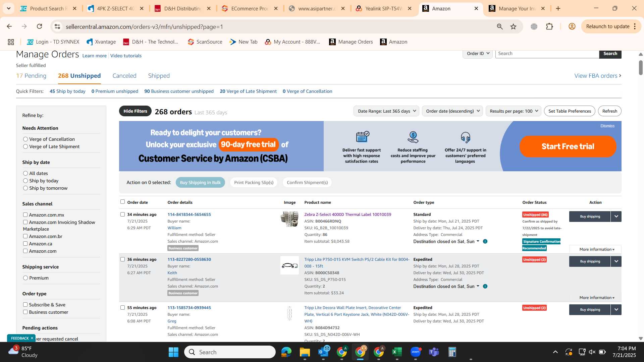
Task: Open the Xvantage bookmark
Action: pyautogui.click(x=101, y=42)
